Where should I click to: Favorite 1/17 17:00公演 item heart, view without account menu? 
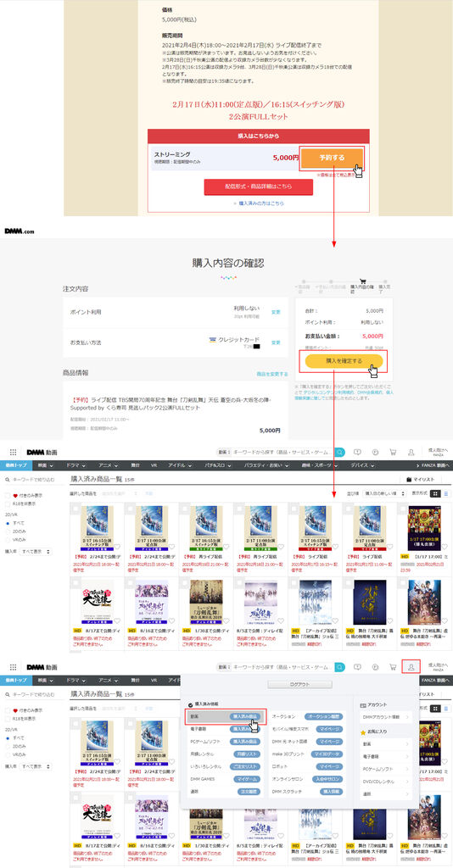(443, 548)
